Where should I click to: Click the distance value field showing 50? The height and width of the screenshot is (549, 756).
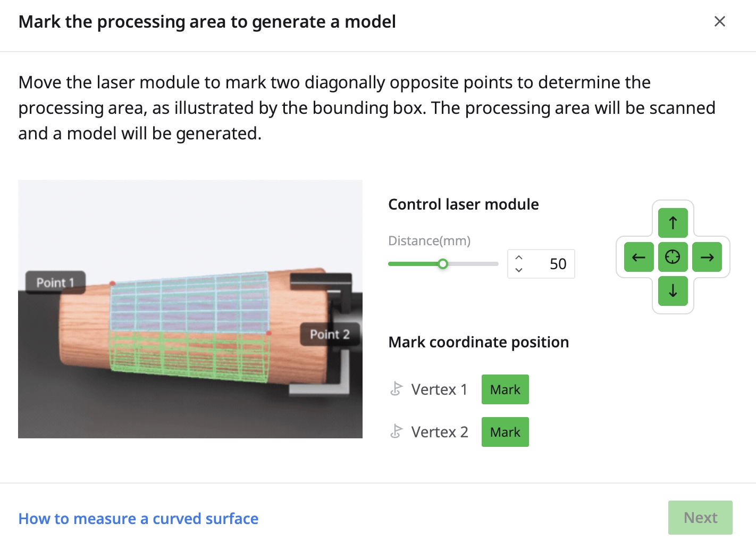(553, 264)
